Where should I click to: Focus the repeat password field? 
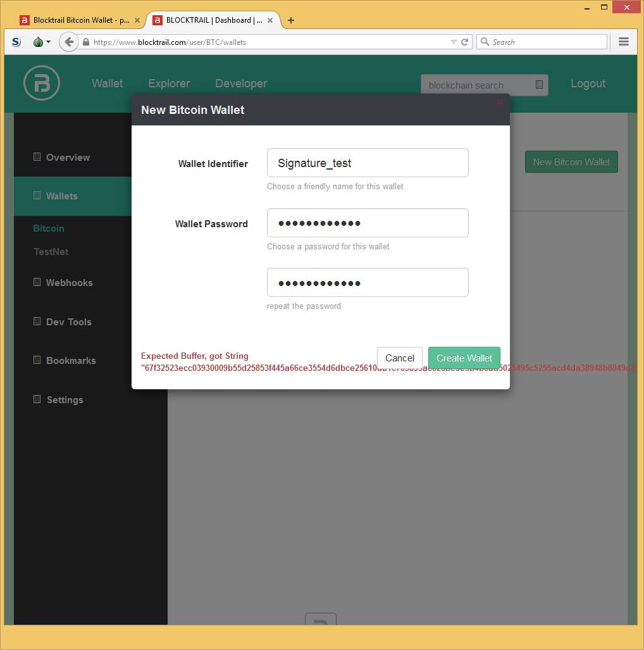pos(368,282)
